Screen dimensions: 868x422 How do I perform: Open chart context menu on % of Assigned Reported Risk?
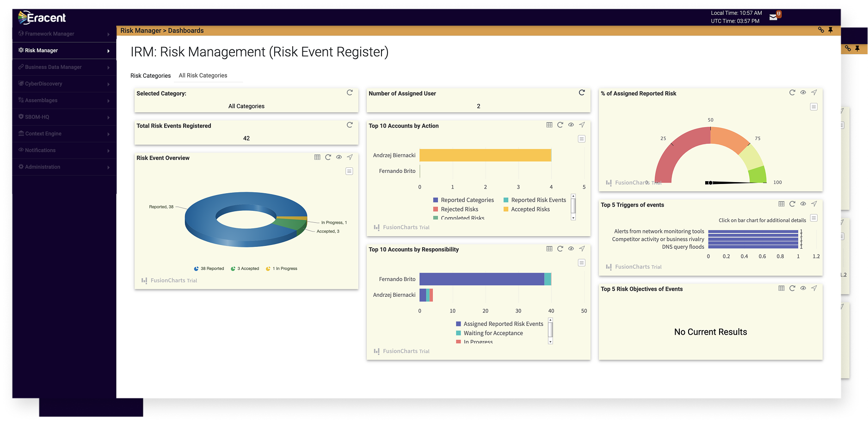813,106
